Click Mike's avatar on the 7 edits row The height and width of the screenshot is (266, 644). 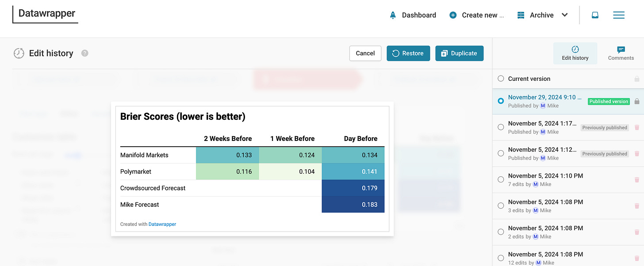536,184
